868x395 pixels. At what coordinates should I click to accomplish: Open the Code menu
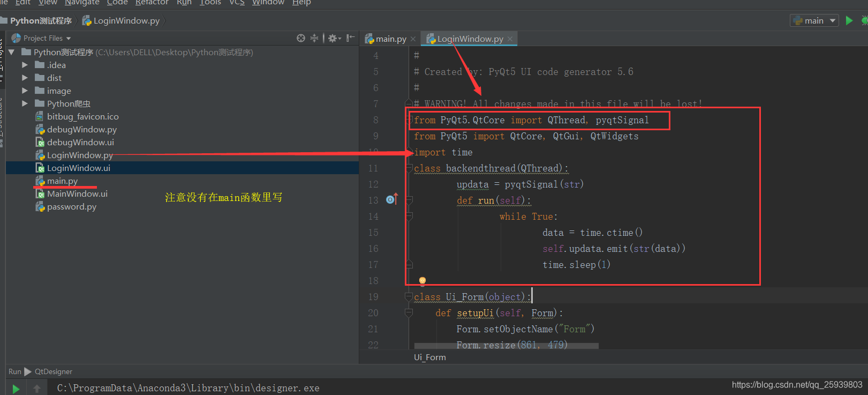pos(117,2)
